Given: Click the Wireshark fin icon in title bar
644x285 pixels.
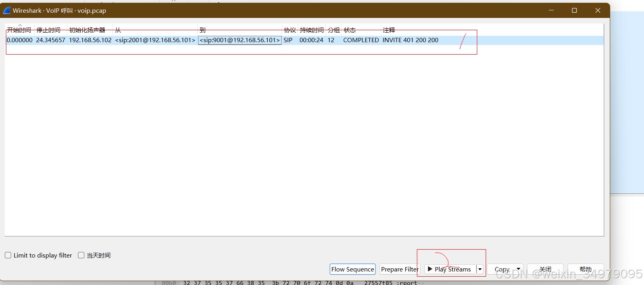Looking at the screenshot, I should pyautogui.click(x=7, y=10).
